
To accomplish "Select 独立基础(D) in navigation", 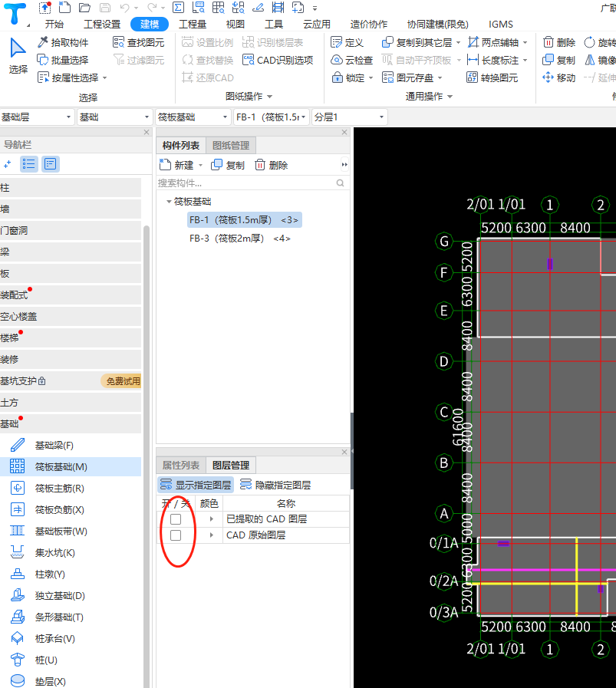I will click(x=71, y=596).
